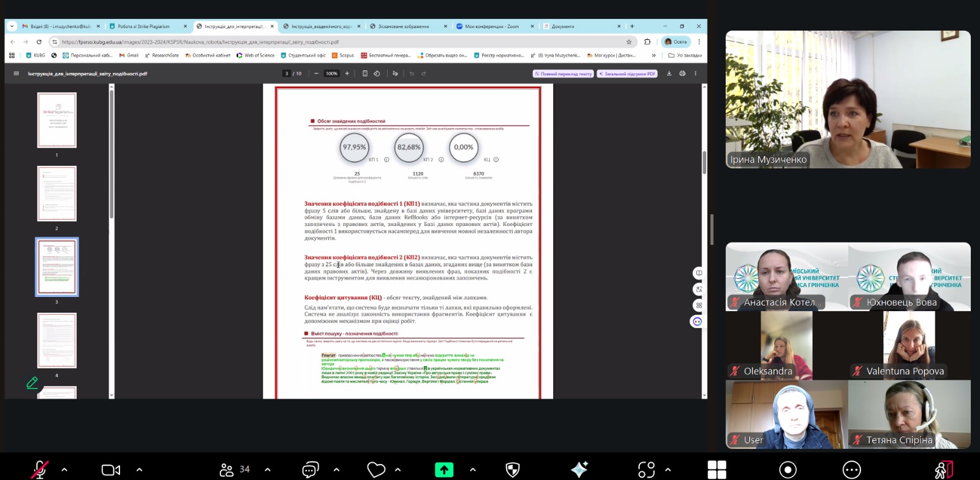Expand audio options arrow next to microphone
The height and width of the screenshot is (480, 980).
(64, 470)
